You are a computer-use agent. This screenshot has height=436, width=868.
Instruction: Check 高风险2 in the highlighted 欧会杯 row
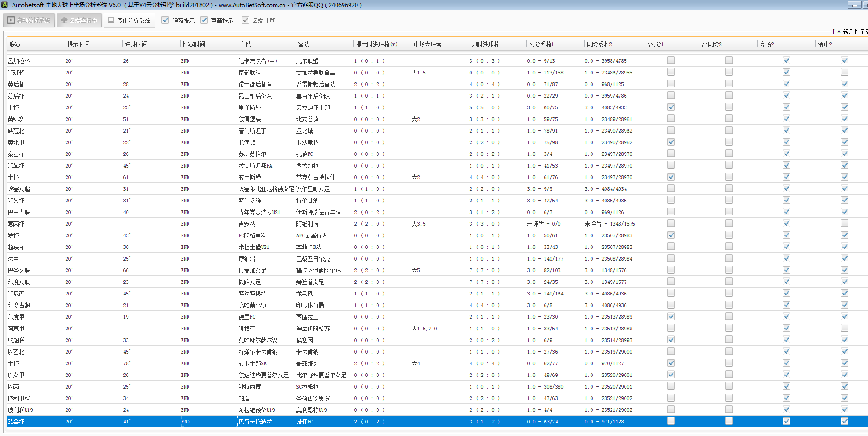(728, 421)
